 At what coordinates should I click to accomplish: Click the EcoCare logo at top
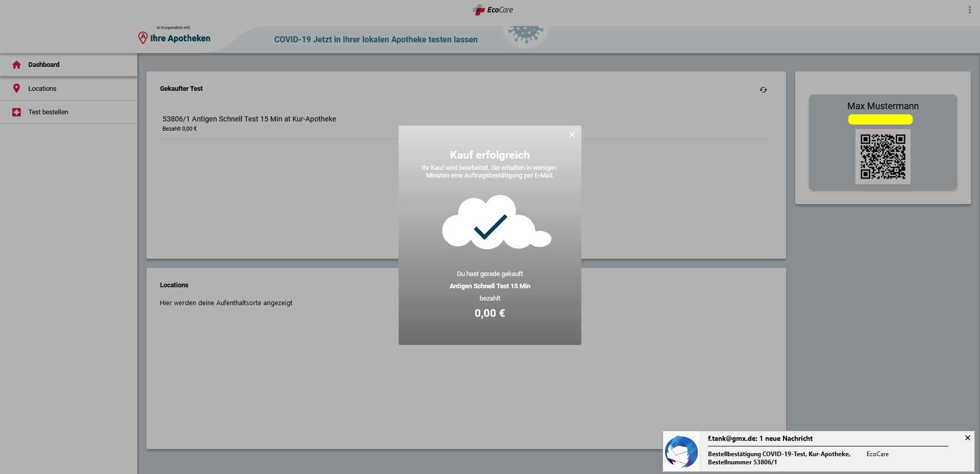coord(493,10)
